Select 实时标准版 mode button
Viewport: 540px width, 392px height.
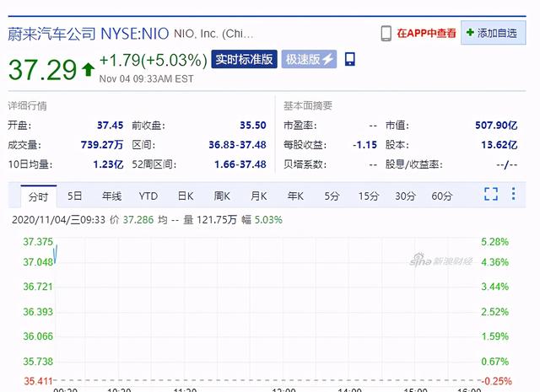click(244, 59)
